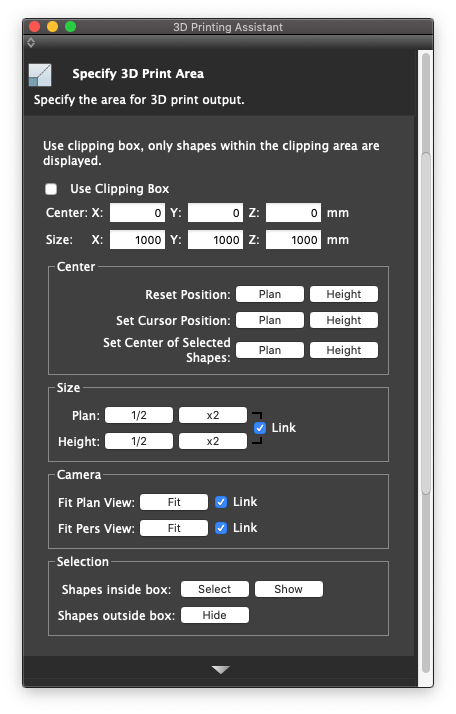
Task: Show shapes inside box
Action: (x=289, y=589)
